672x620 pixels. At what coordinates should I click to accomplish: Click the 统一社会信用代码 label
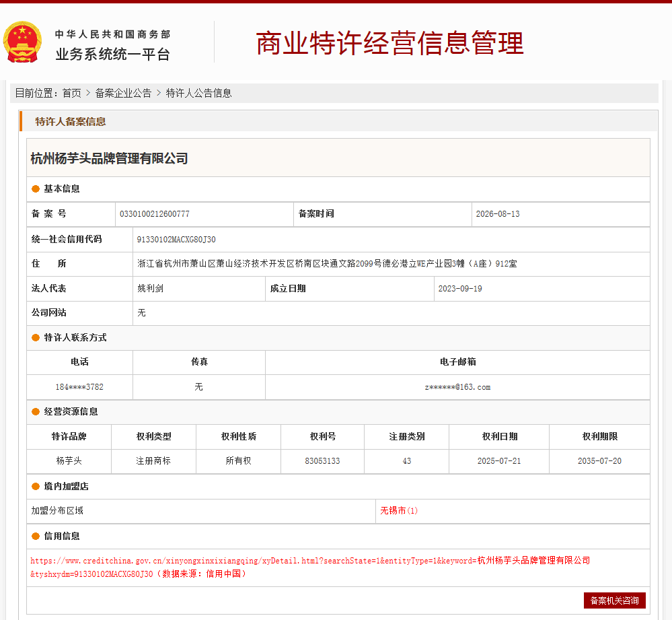(x=67, y=239)
